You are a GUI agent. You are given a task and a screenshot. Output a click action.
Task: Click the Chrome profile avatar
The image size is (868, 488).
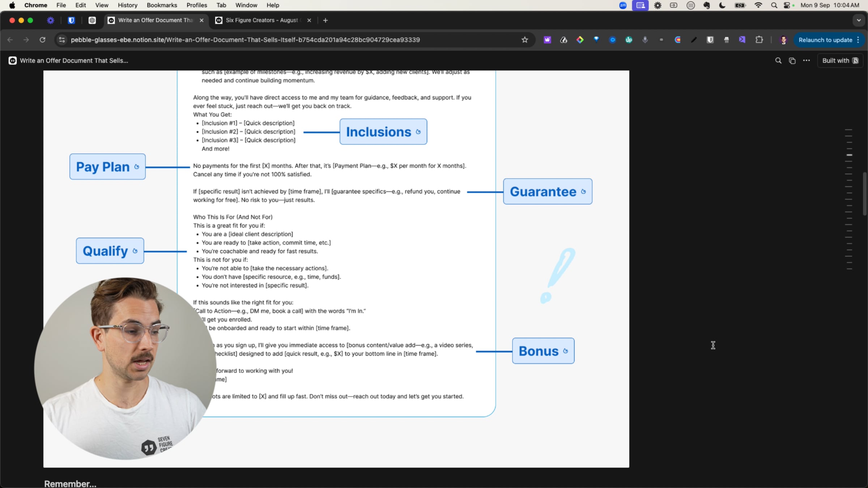pos(783,40)
